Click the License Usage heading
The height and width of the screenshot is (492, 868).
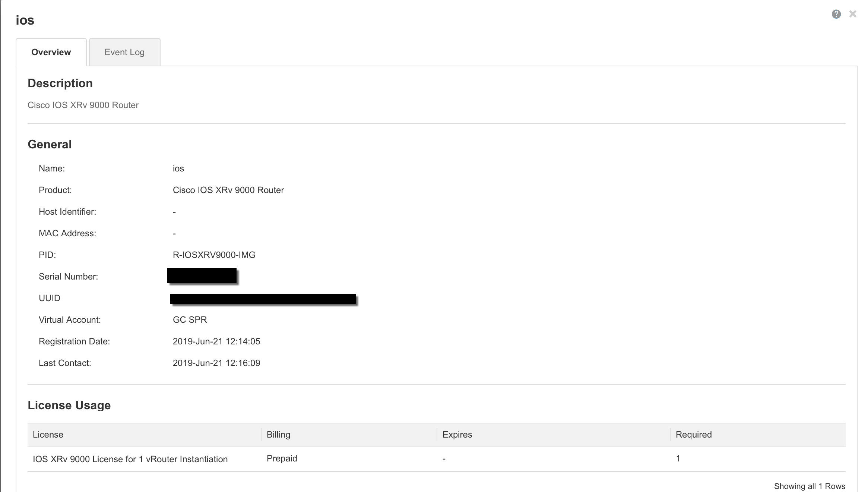[69, 405]
